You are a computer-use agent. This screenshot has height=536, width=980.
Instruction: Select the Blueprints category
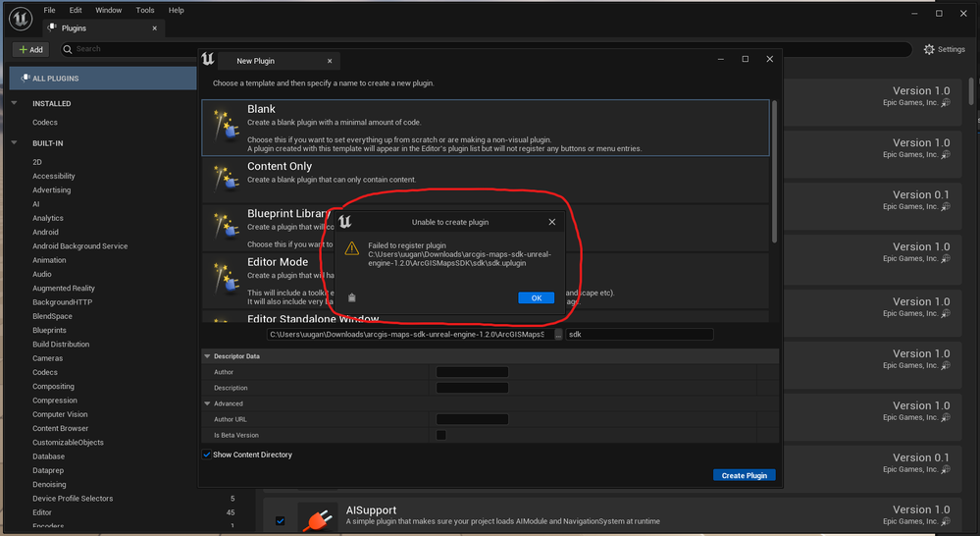click(x=49, y=330)
